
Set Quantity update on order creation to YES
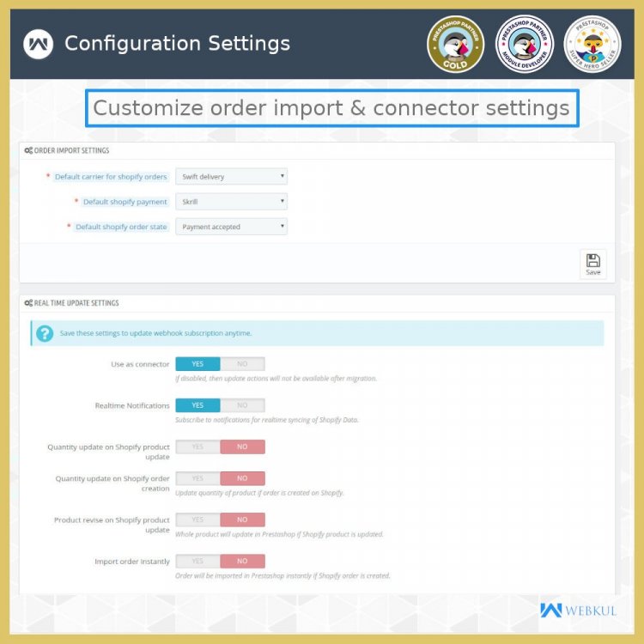197,478
